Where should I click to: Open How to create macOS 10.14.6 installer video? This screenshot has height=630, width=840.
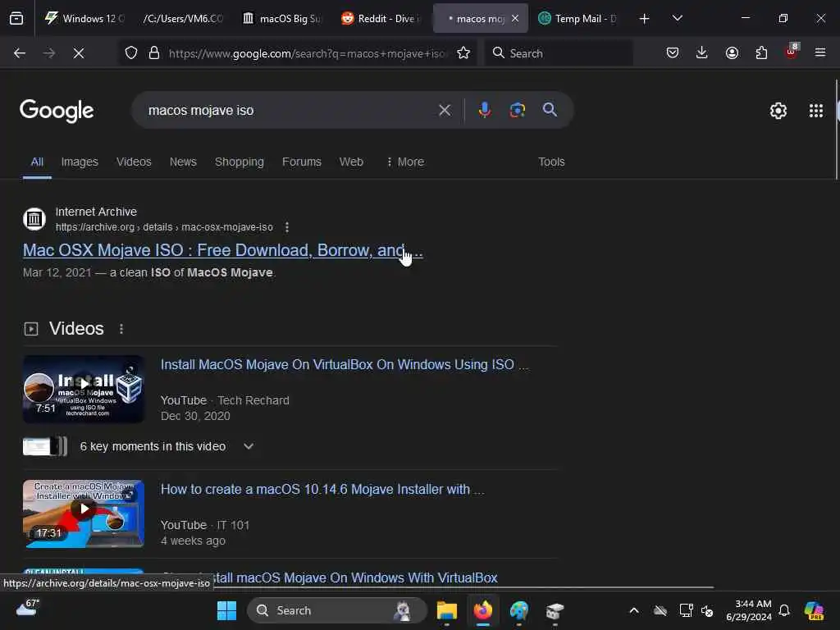pyautogui.click(x=322, y=490)
